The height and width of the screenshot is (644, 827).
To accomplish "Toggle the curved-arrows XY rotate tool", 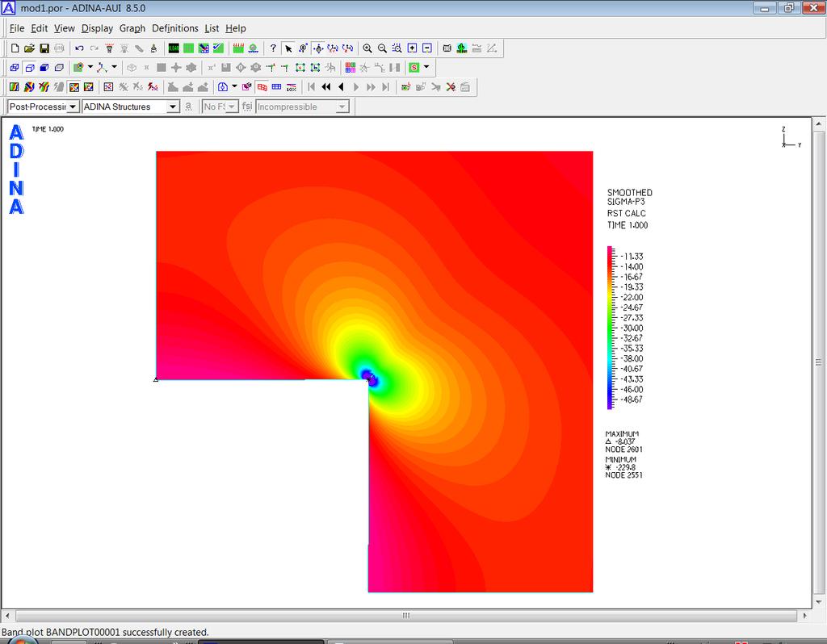I will click(x=333, y=48).
